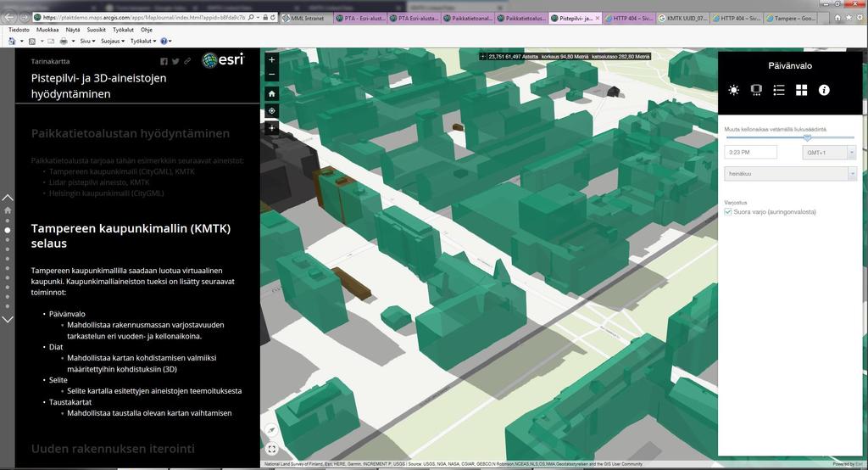
Task: Jump to Paikkatietoalustan hyödyntäminen section heading
Action: pos(130,133)
